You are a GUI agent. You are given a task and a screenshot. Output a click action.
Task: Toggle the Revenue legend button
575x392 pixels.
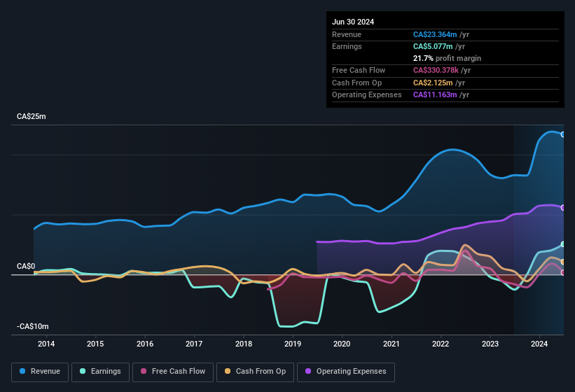(40, 372)
